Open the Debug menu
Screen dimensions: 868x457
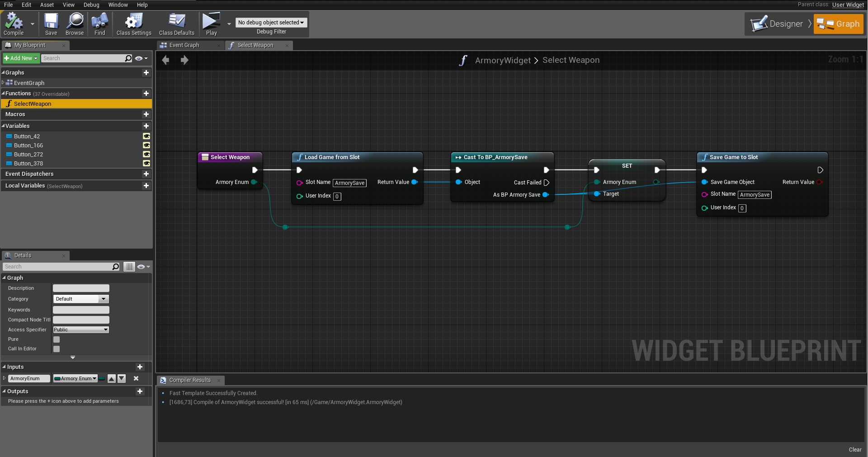point(91,5)
